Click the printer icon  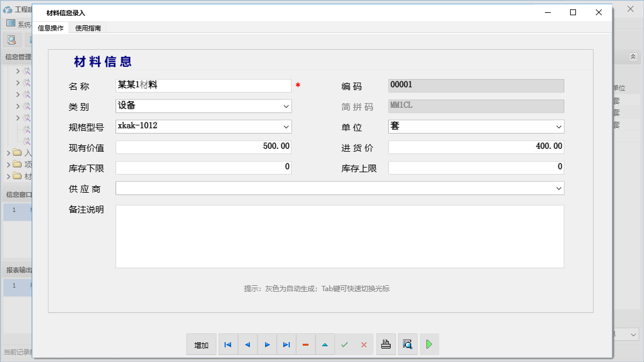pyautogui.click(x=385, y=344)
